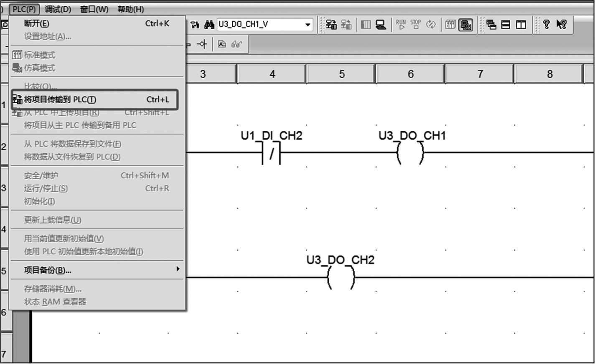Expand the 项目备份(B)... submenu

[97, 270]
